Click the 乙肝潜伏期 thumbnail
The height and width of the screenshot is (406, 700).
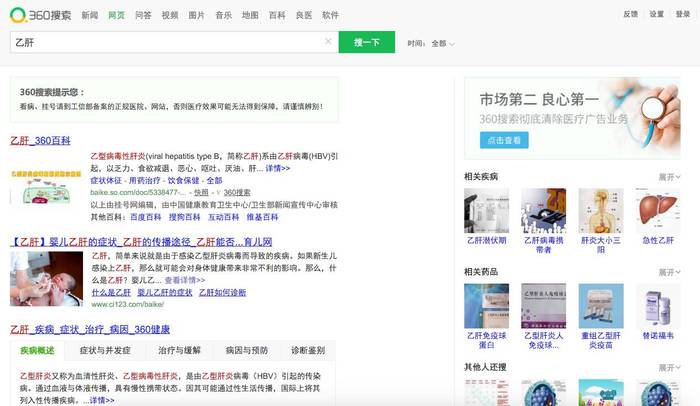487,211
